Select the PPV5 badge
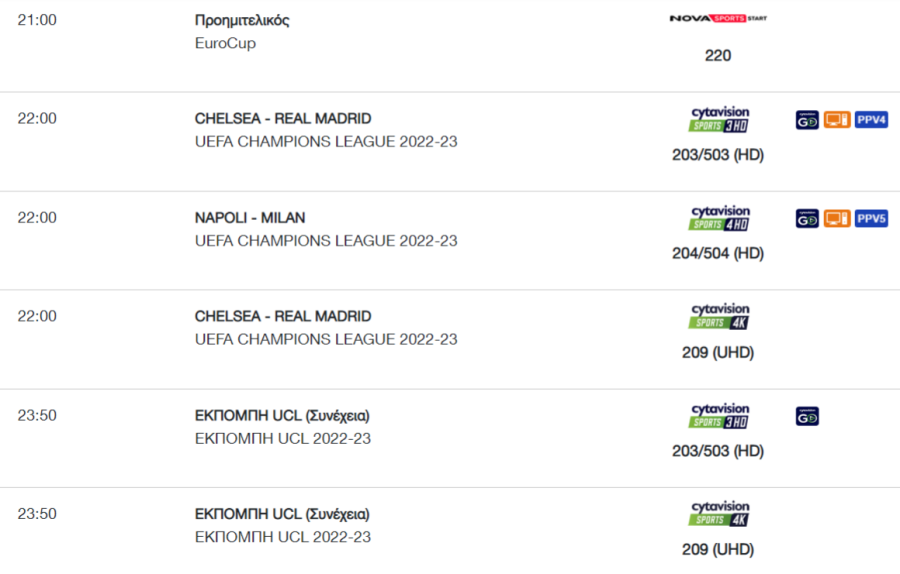The width and height of the screenshot is (900, 574). [871, 219]
